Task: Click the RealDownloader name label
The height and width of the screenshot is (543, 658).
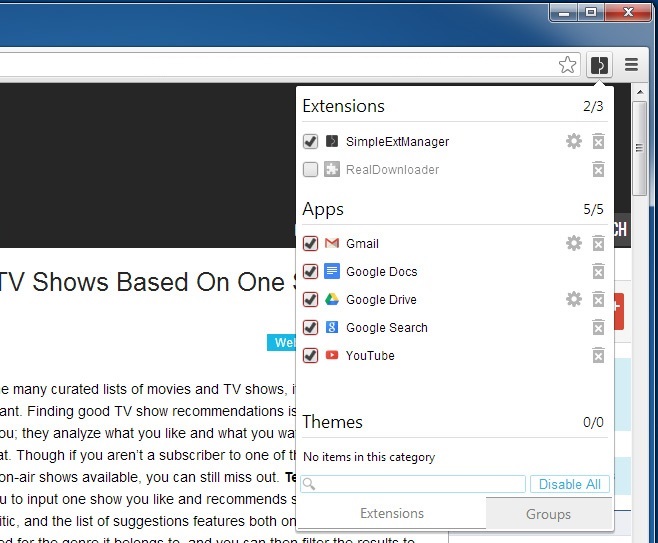Action: click(x=392, y=170)
